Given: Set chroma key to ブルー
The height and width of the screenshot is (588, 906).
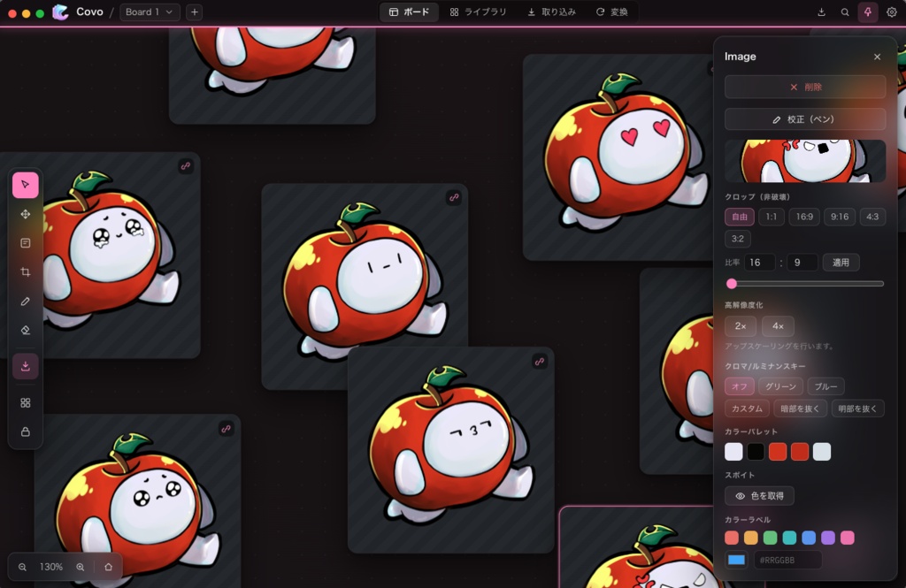Looking at the screenshot, I should pos(825,386).
